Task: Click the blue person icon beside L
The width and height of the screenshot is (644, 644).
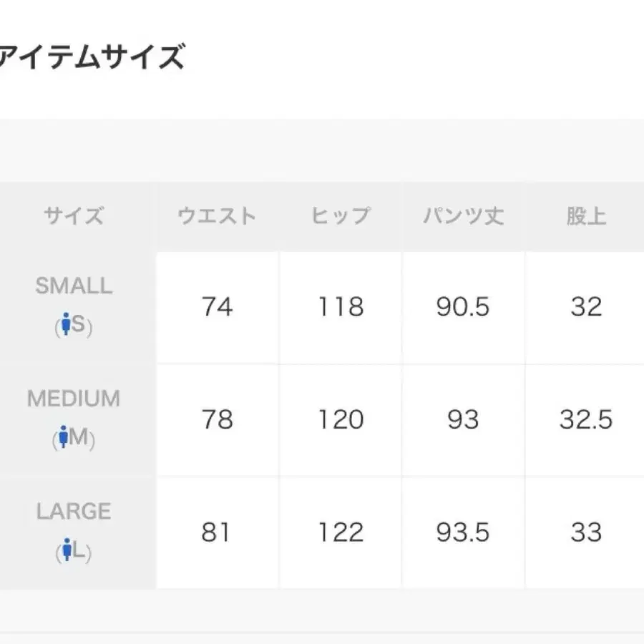Action: click(x=67, y=549)
